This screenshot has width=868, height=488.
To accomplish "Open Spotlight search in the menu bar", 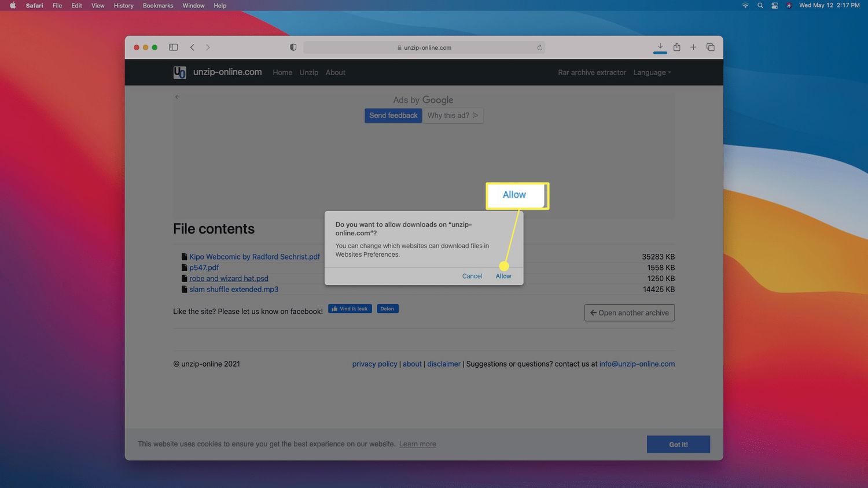I will coord(760,6).
